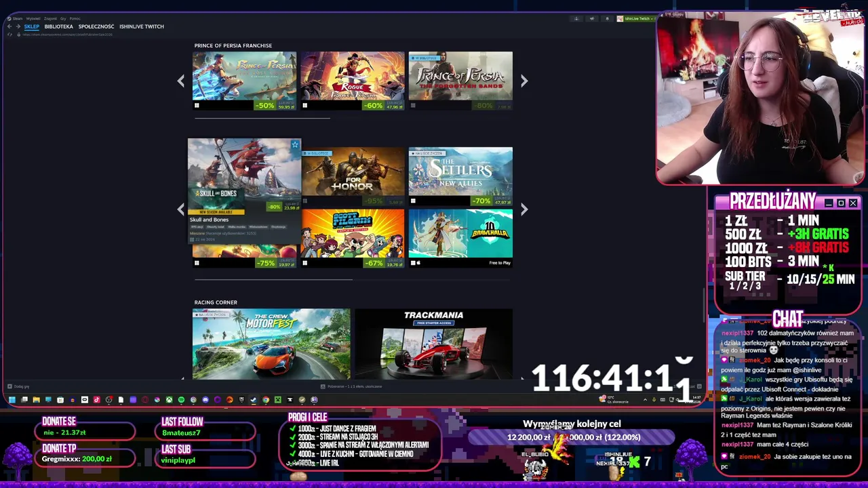
Task: Open File Explorer from the taskbar
Action: [37, 400]
